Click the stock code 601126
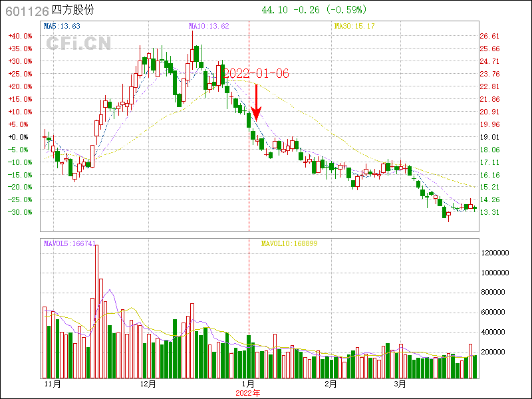The height and width of the screenshot is (399, 532). [x=27, y=11]
